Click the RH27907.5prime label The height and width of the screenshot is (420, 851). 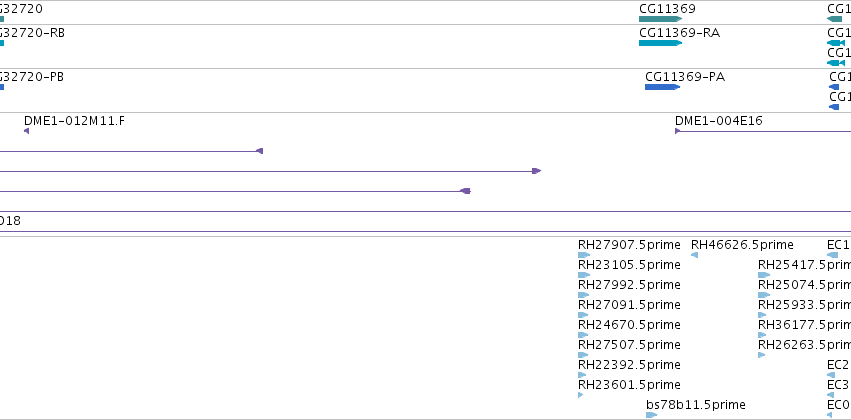[629, 245]
